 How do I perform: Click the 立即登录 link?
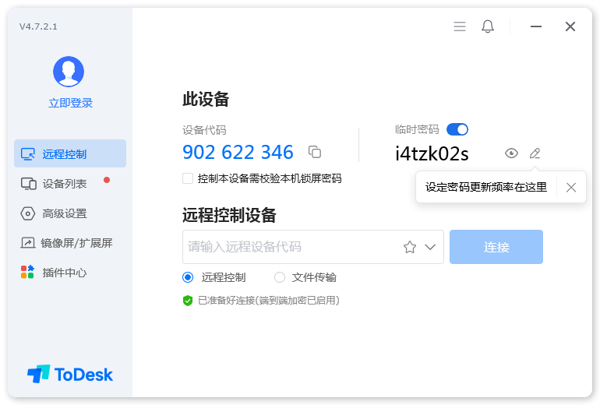click(x=69, y=103)
